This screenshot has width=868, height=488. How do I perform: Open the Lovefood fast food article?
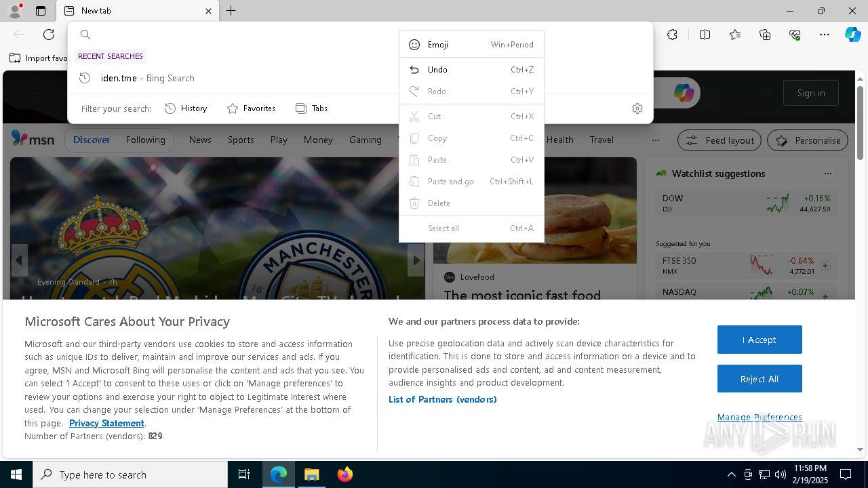[x=522, y=295]
